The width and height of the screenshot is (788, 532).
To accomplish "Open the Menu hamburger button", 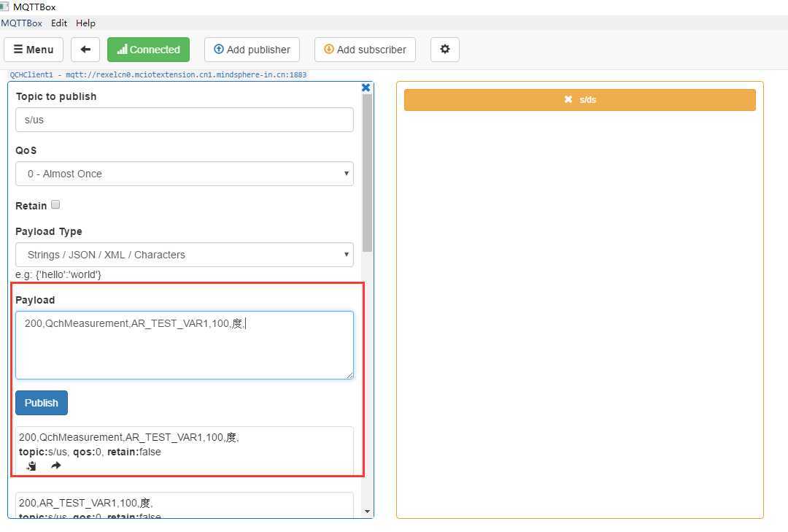I will (x=34, y=50).
